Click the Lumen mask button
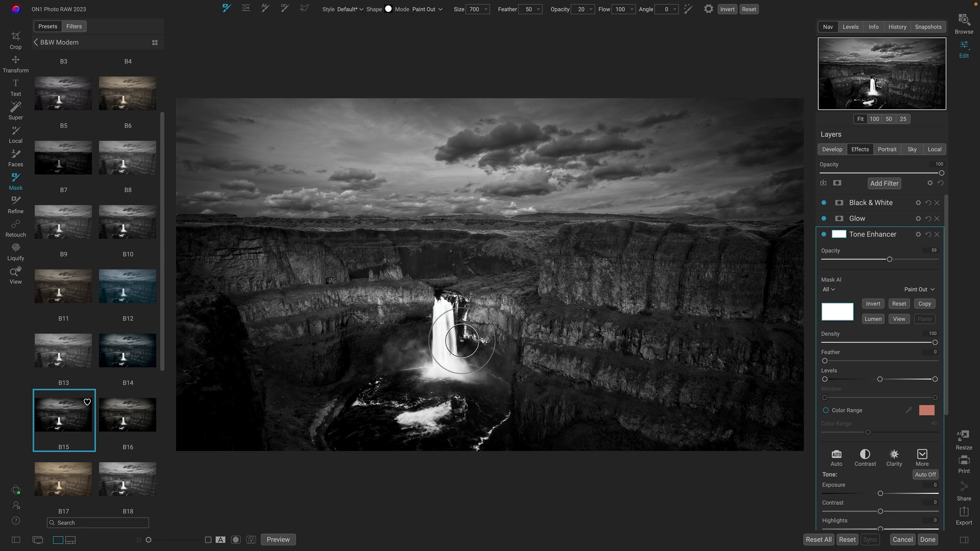The image size is (980, 551). (x=873, y=319)
